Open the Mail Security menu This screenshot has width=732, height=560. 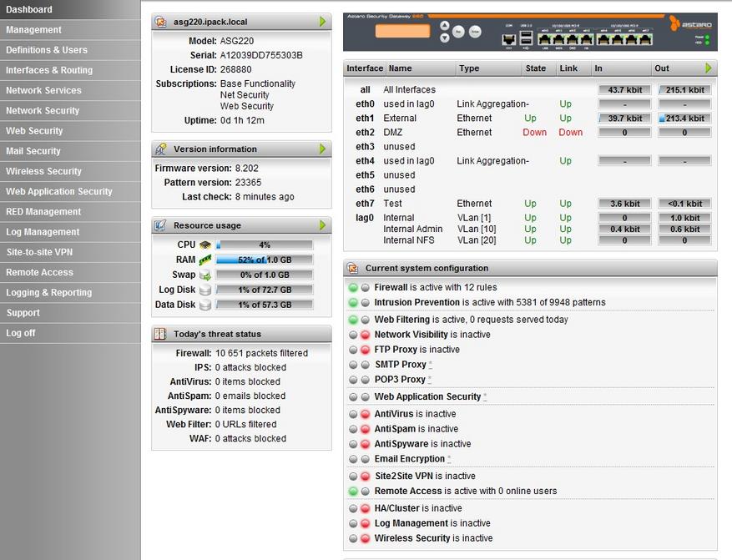click(70, 151)
